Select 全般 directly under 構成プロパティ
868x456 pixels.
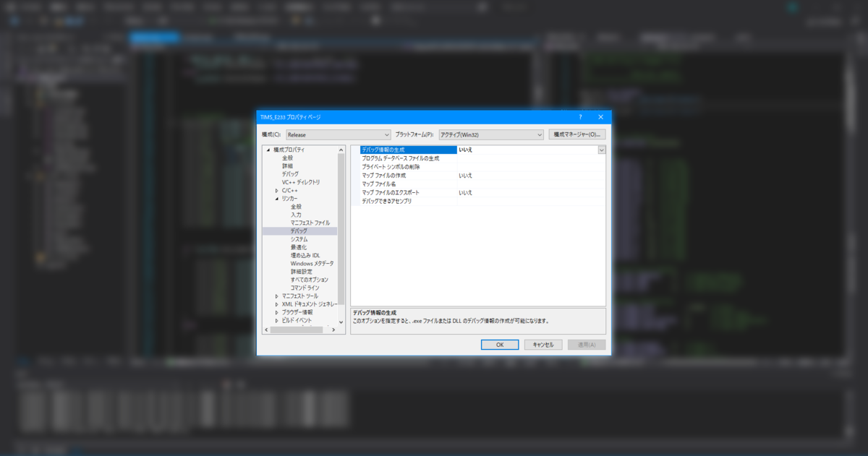pyautogui.click(x=287, y=158)
